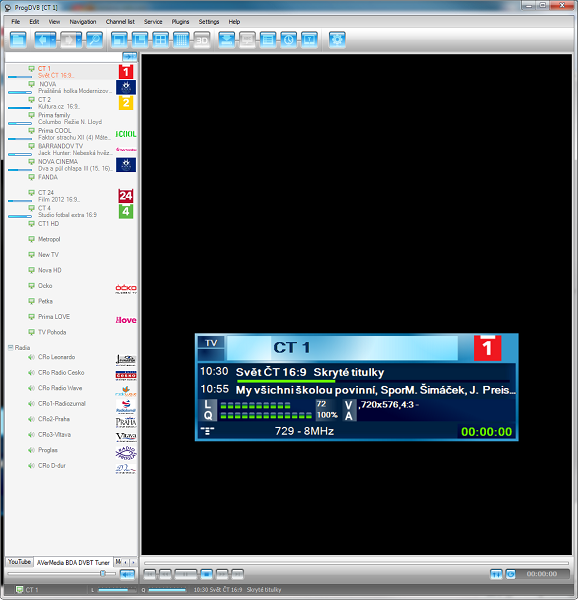Screen dimensions: 579x600
Task: Click the ČT 2 yellow logo
Action: [x=126, y=103]
